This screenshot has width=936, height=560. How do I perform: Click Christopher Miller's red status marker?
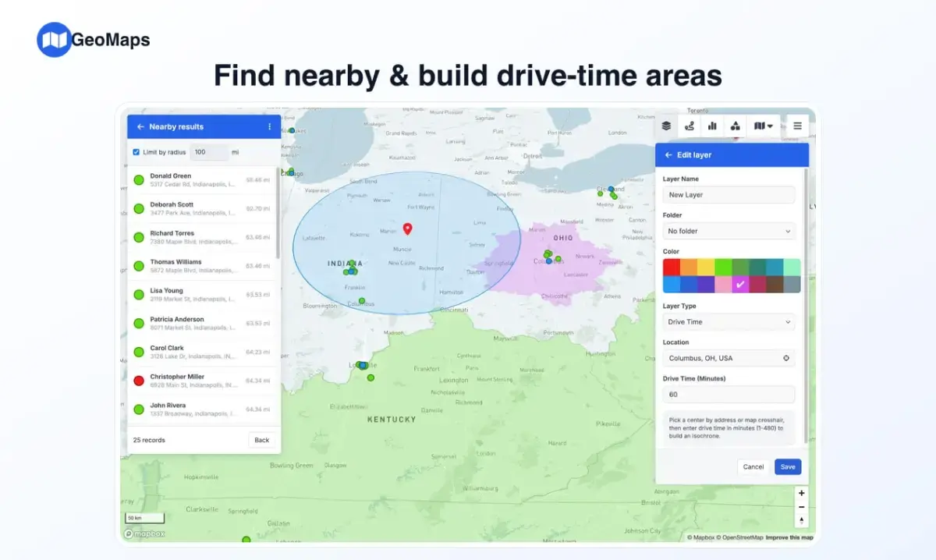[139, 381]
